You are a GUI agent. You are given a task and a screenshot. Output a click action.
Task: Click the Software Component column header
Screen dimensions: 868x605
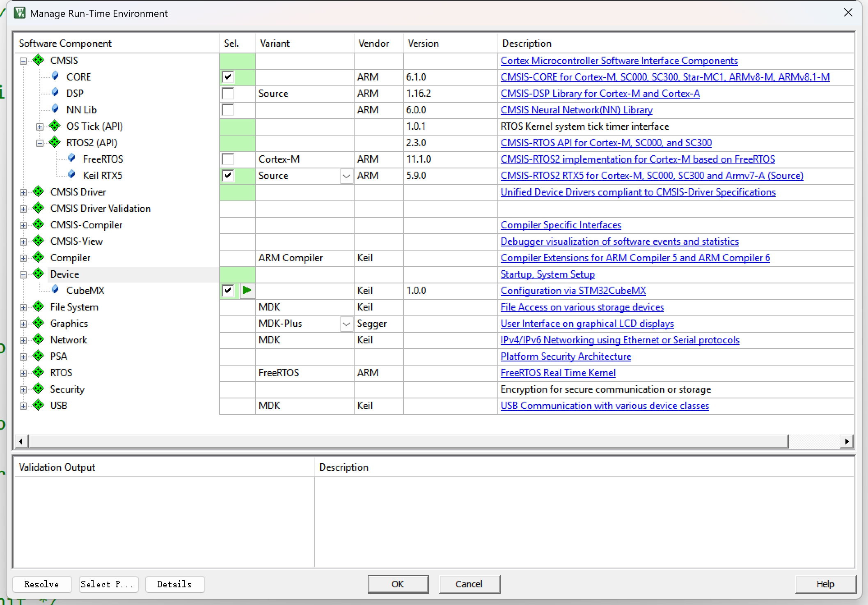pyautogui.click(x=117, y=43)
